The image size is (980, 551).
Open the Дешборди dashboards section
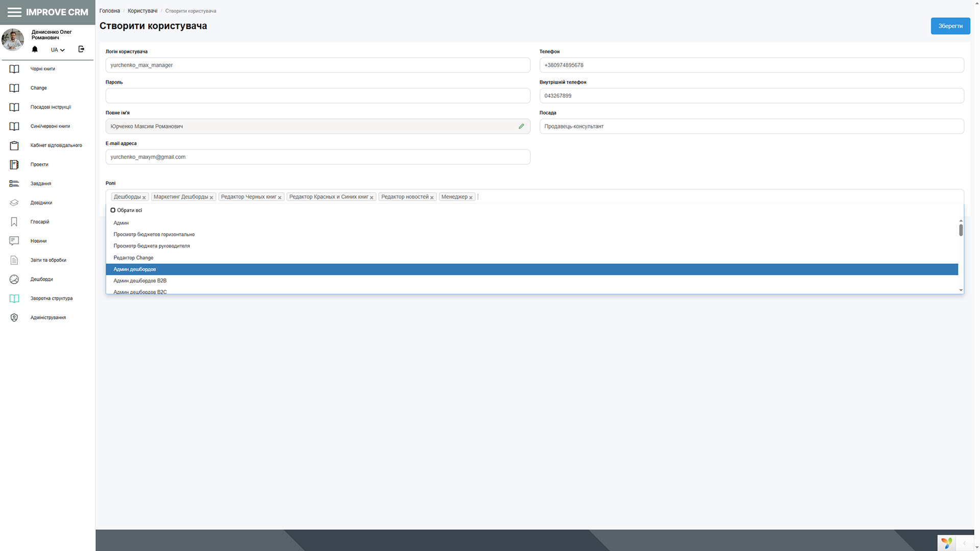tap(41, 279)
